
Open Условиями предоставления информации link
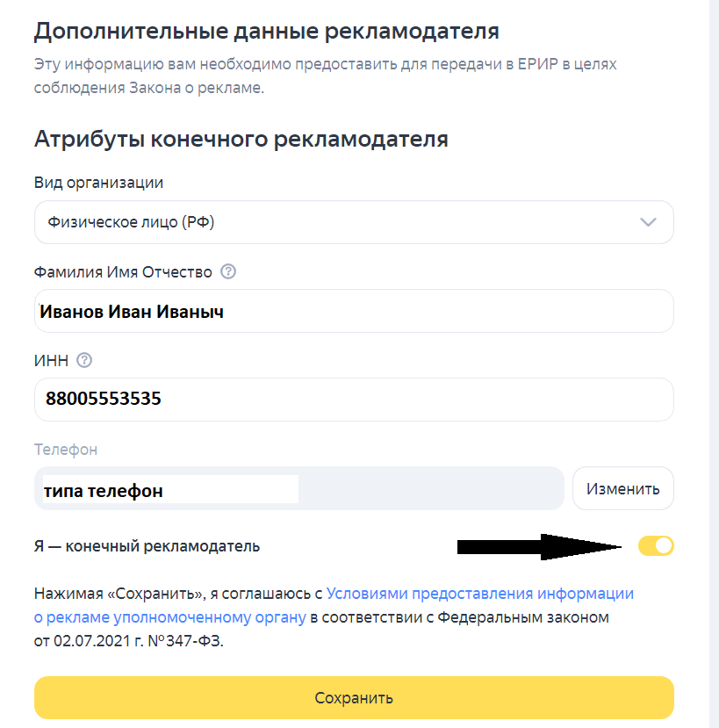click(x=481, y=594)
